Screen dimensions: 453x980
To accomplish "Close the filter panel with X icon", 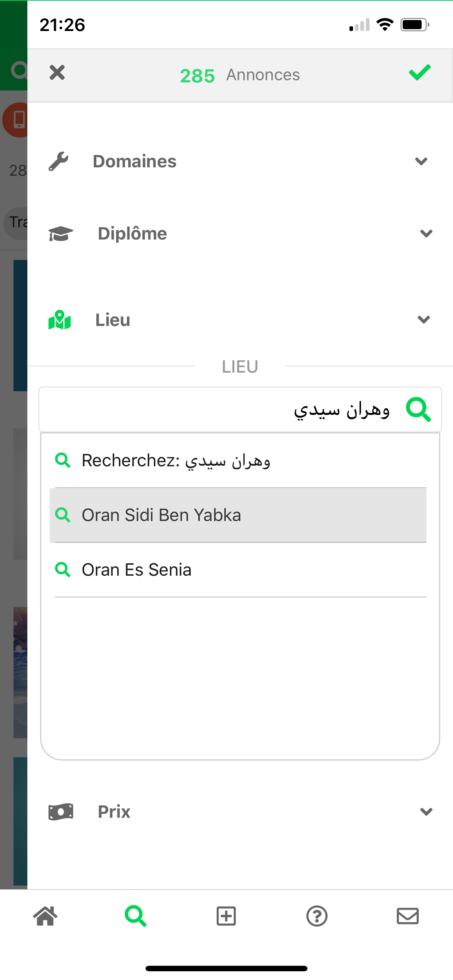I will 57,72.
